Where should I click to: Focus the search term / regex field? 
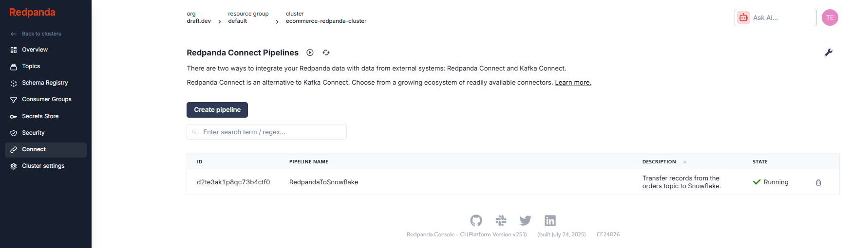(266, 132)
